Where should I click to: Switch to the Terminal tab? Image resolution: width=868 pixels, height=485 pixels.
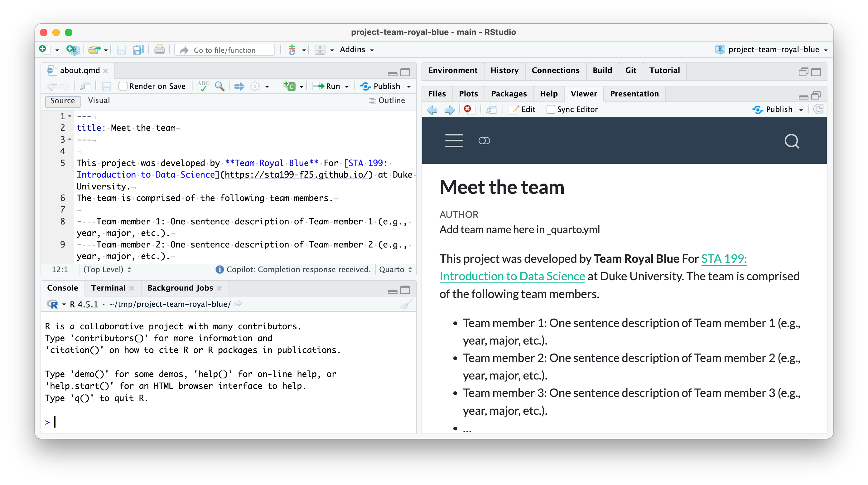click(108, 288)
